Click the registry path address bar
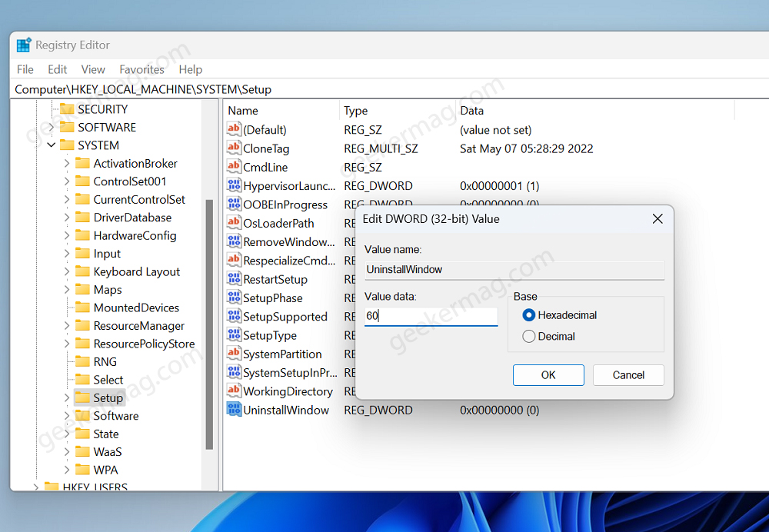 coord(390,89)
